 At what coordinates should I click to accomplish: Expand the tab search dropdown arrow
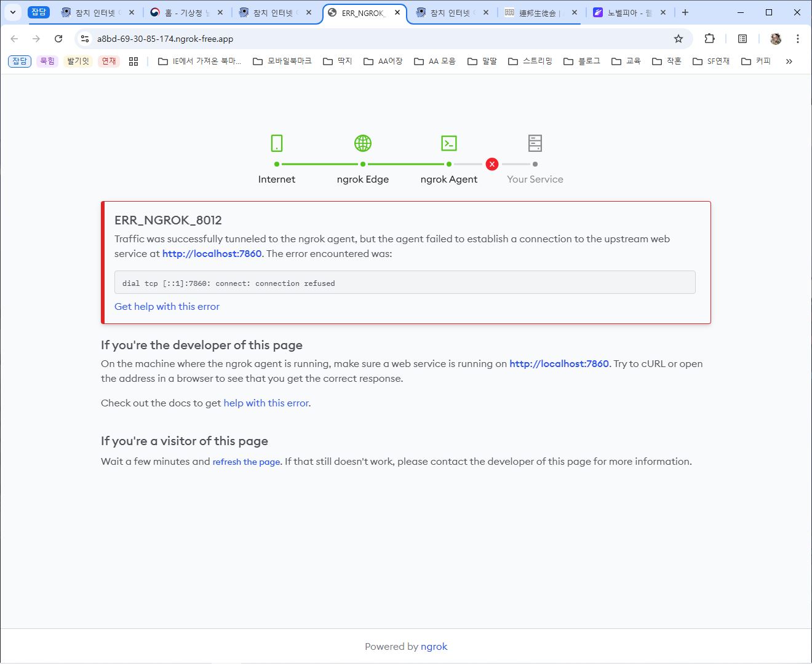coord(12,12)
